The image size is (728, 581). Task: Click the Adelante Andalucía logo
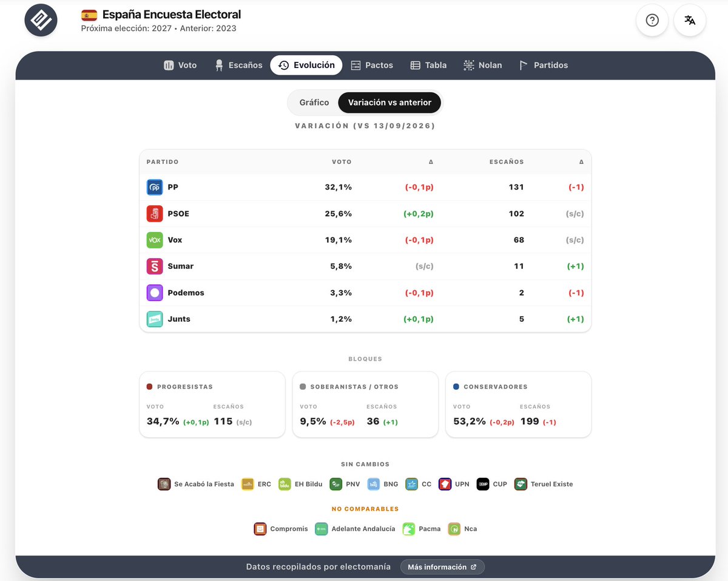[x=322, y=528]
